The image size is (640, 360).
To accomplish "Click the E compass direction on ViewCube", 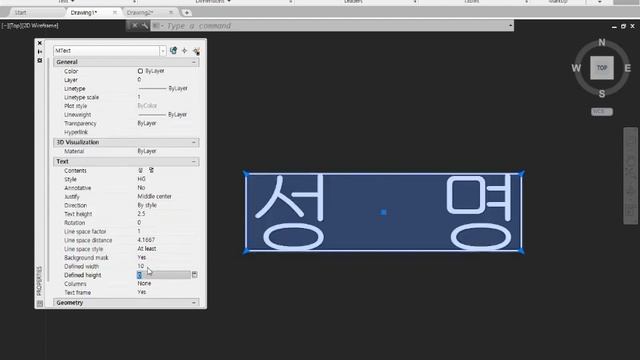I will (x=628, y=68).
